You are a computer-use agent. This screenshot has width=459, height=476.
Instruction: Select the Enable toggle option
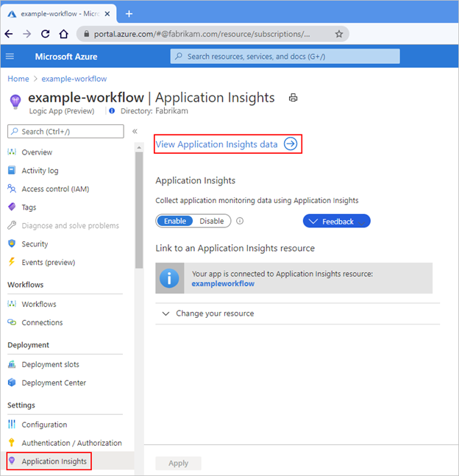tap(175, 221)
